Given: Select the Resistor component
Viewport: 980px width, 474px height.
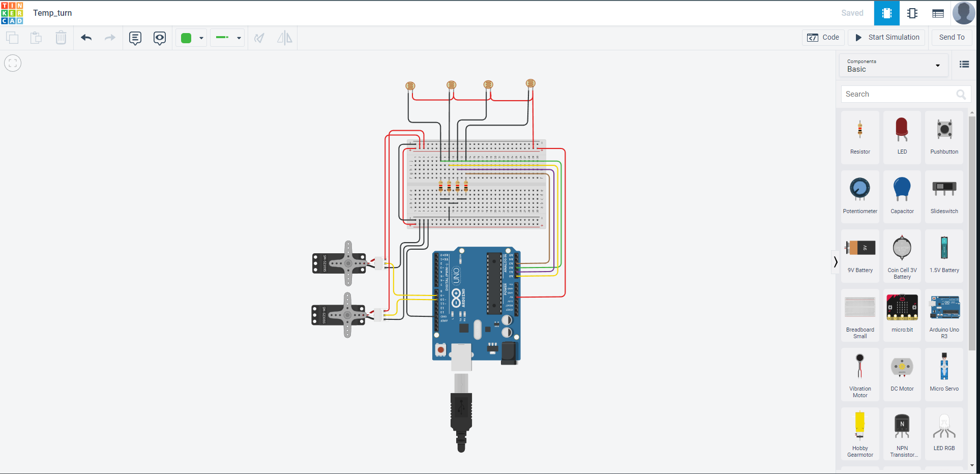Looking at the screenshot, I should tap(860, 137).
